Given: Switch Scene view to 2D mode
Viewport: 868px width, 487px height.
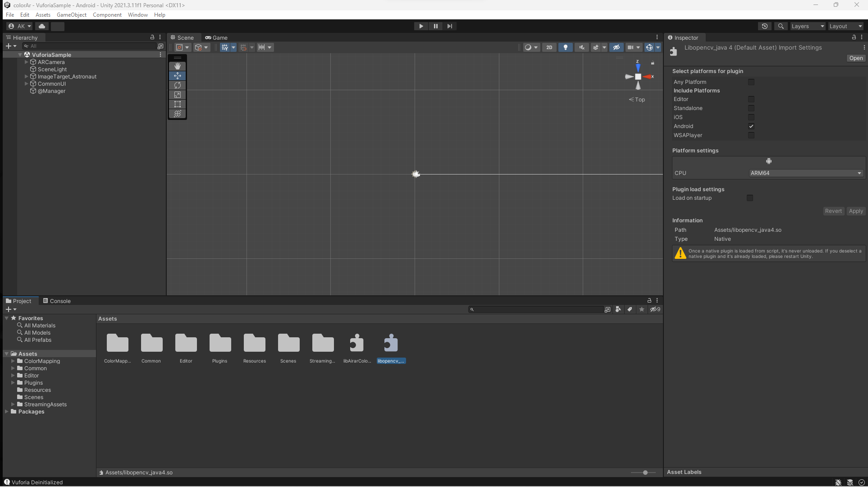Looking at the screenshot, I should click(549, 47).
